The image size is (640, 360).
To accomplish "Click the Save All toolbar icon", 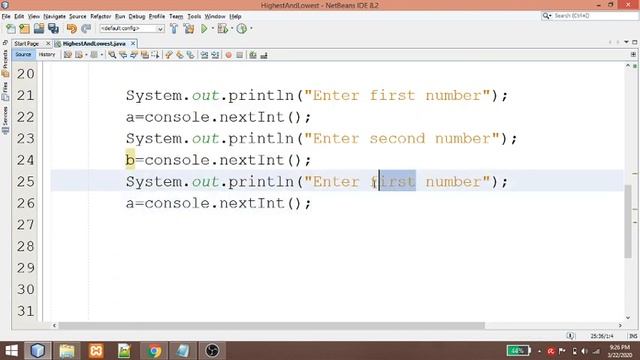I will tap(53, 29).
